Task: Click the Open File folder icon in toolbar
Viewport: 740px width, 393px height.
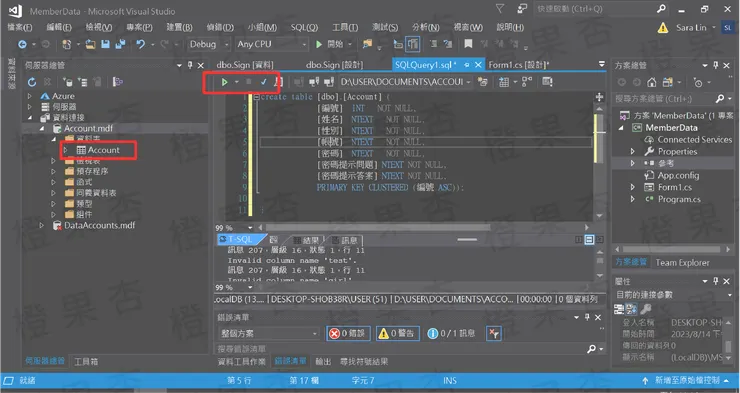Action: coord(90,44)
